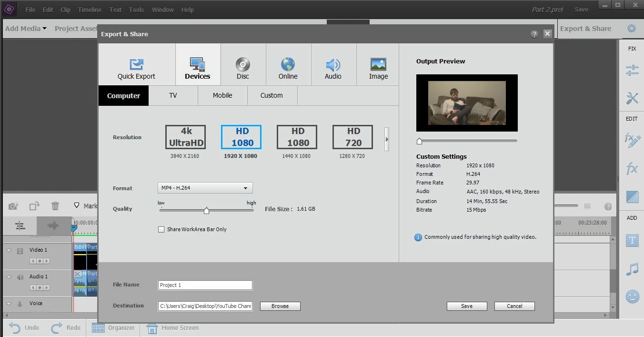Click the File Name input field
The width and height of the screenshot is (644, 337).
click(205, 285)
